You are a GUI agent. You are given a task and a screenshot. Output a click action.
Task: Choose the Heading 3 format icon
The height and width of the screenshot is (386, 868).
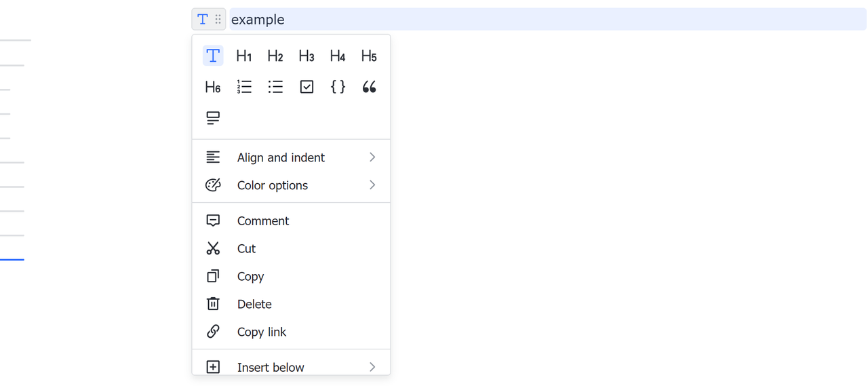[x=307, y=56]
